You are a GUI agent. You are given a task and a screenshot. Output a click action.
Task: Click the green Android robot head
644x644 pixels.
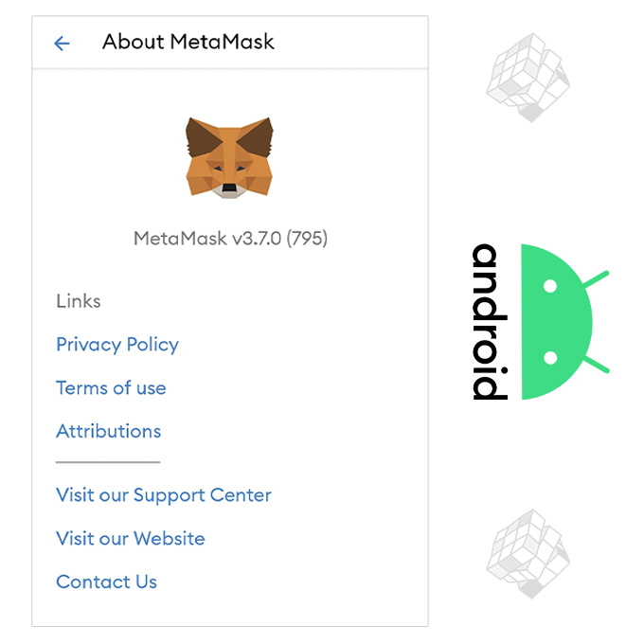[x=554, y=322]
